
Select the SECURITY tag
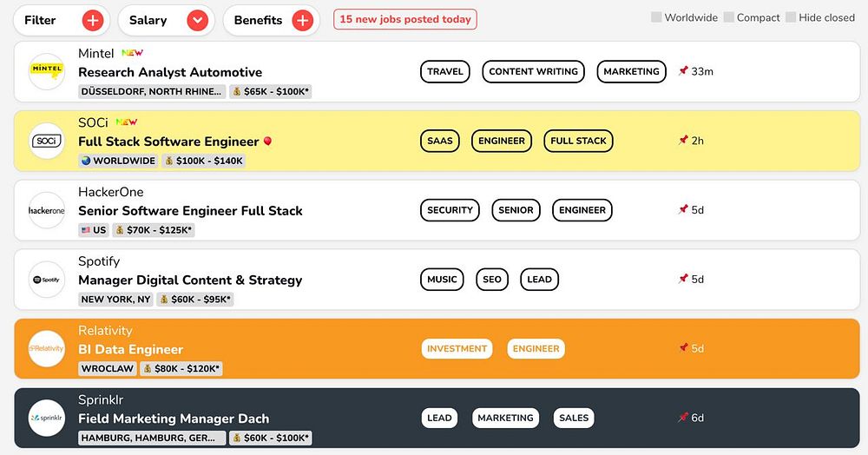(450, 210)
